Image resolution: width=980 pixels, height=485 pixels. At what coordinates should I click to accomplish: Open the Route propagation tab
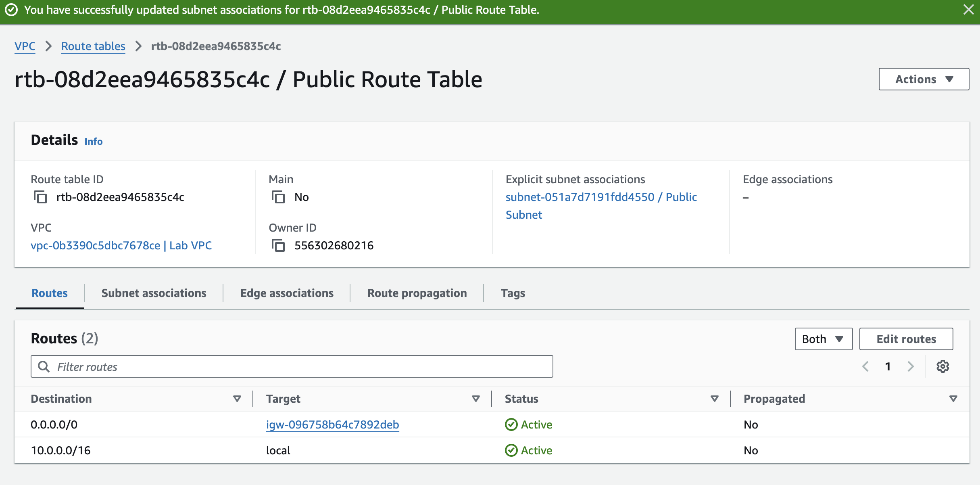417,293
